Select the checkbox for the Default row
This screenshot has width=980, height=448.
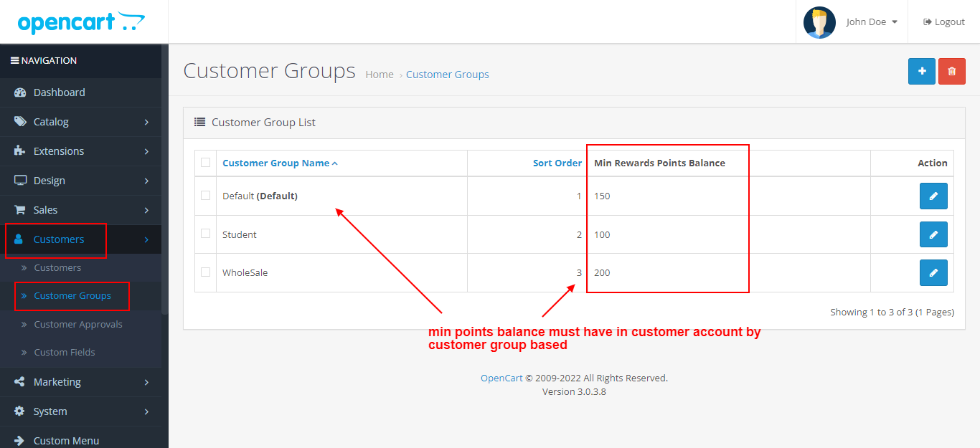click(205, 195)
